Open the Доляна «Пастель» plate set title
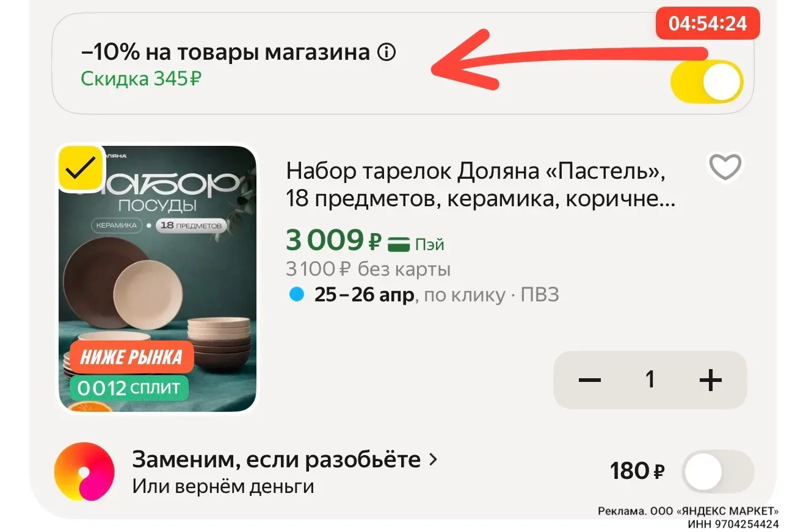The height and width of the screenshot is (532, 806). [481, 185]
